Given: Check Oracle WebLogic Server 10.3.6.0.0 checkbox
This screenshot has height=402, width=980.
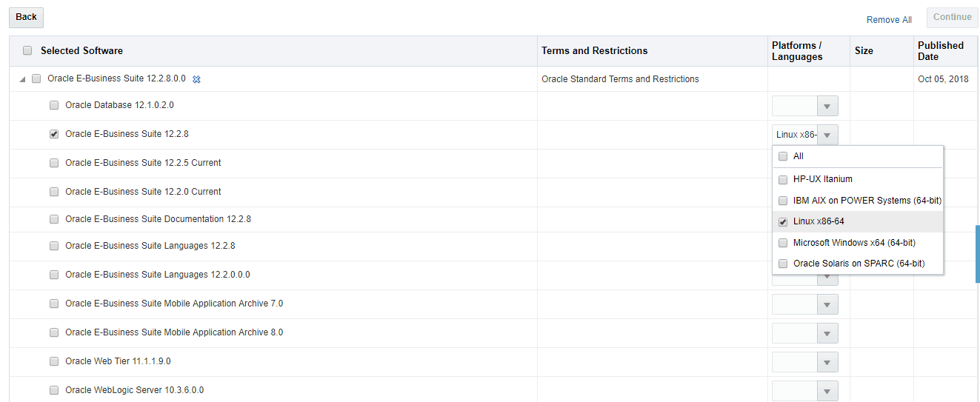Looking at the screenshot, I should click(x=54, y=390).
